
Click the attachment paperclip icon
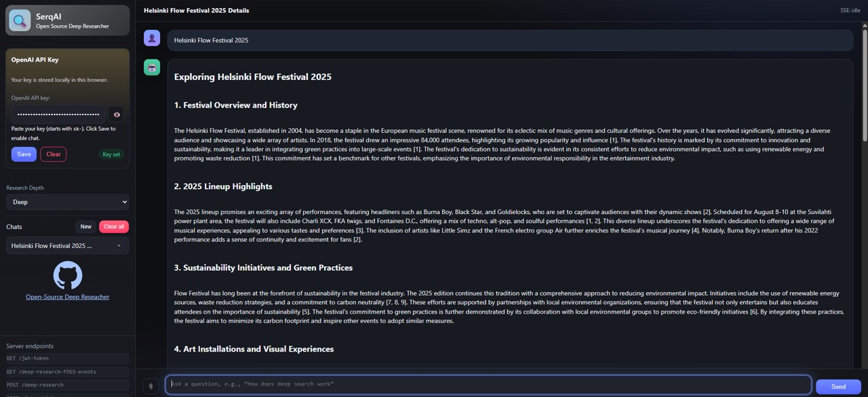(151, 386)
